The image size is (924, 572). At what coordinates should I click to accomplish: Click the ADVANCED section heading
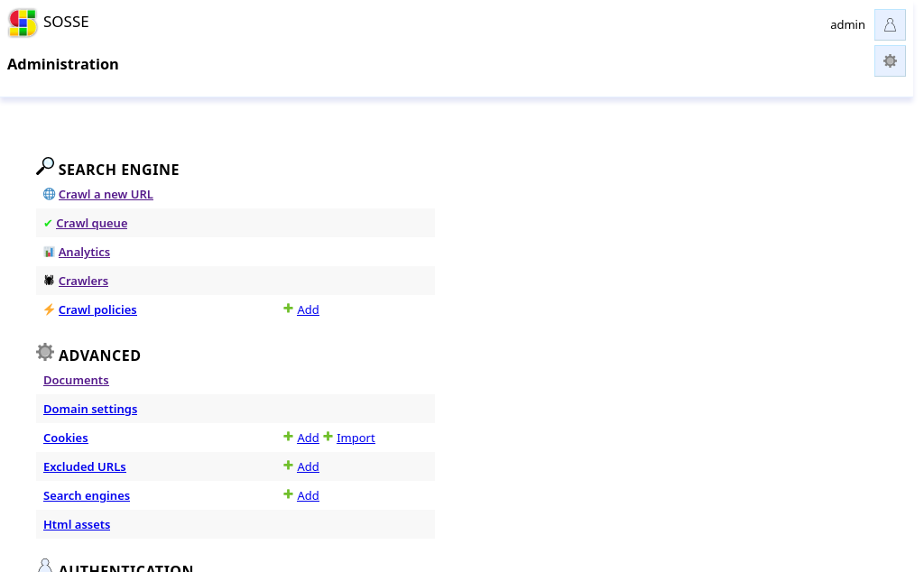(x=99, y=355)
